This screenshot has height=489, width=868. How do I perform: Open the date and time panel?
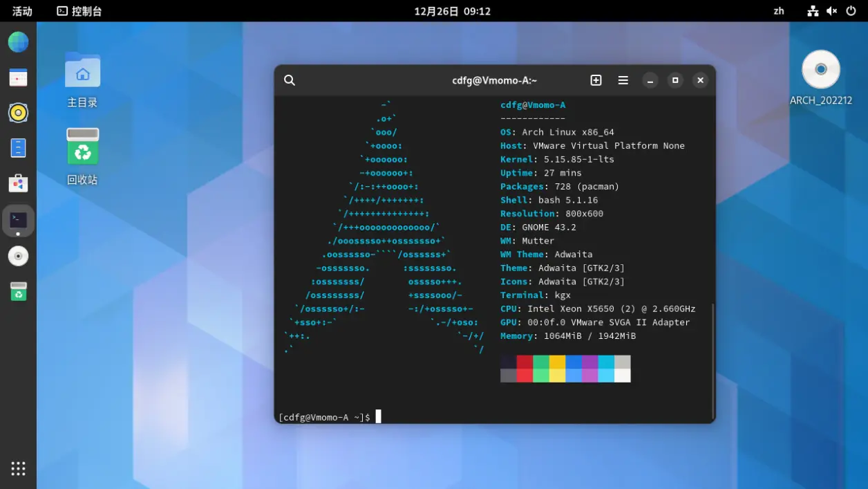pyautogui.click(x=452, y=11)
